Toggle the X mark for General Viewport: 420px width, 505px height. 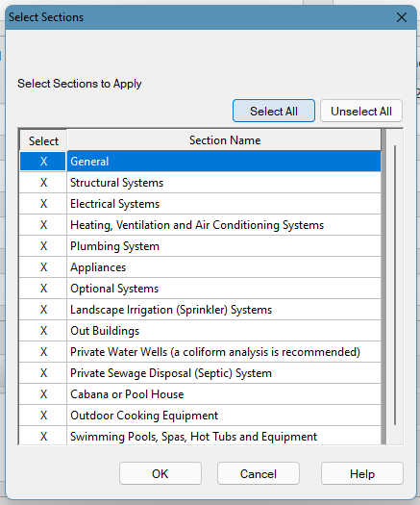point(43,161)
